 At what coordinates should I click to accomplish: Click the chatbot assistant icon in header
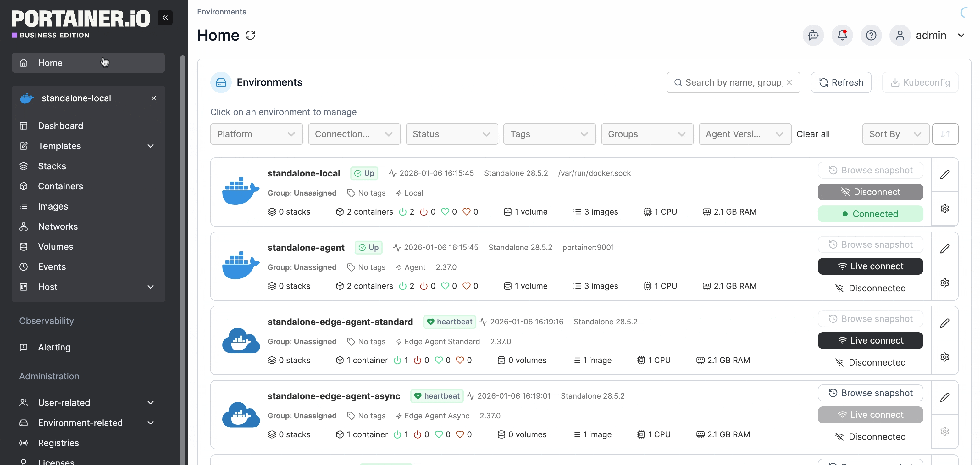point(813,35)
